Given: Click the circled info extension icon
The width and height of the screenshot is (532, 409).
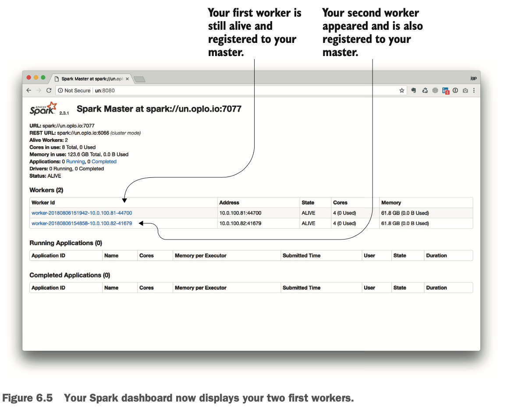Looking at the screenshot, I should point(455,91).
